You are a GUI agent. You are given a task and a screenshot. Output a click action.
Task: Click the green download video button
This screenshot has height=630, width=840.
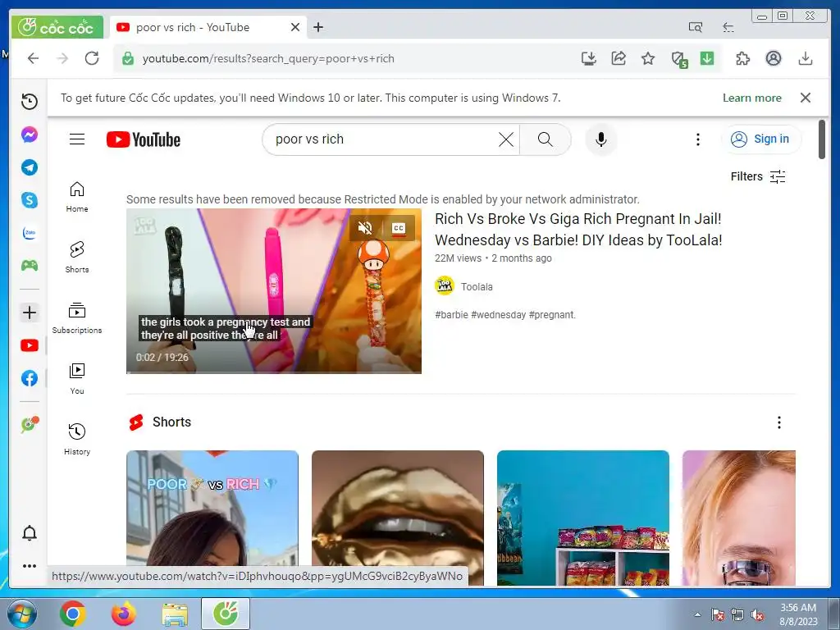click(707, 58)
